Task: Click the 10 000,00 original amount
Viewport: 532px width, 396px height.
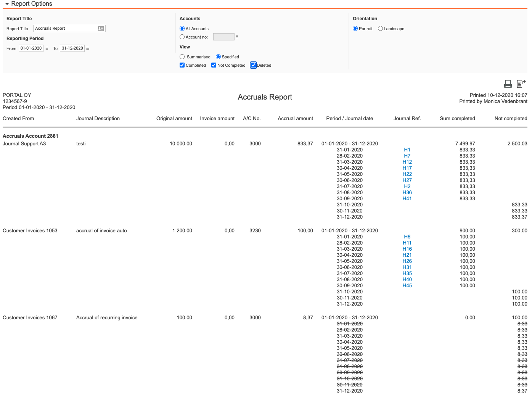Action: click(181, 144)
